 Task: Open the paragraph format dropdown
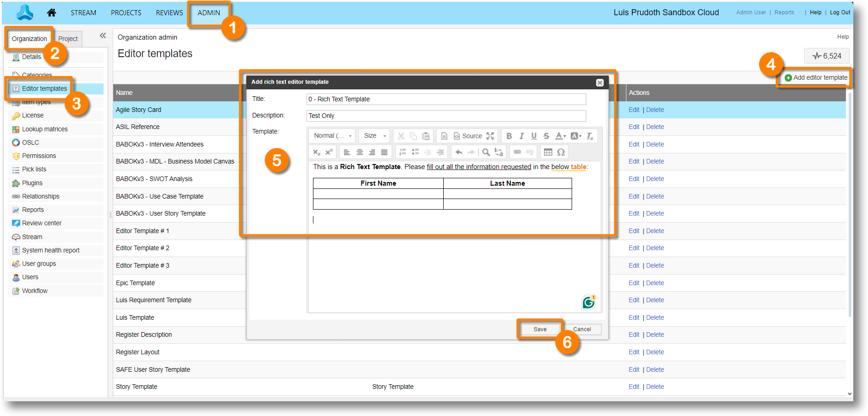[332, 136]
